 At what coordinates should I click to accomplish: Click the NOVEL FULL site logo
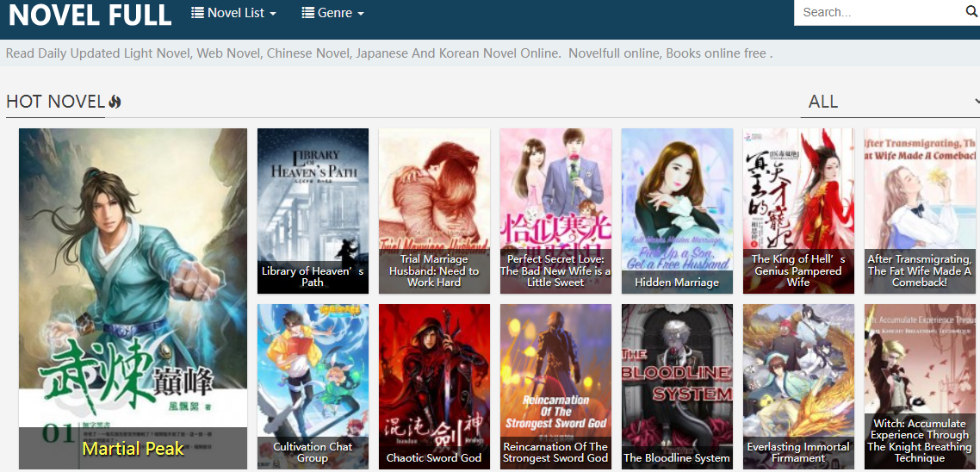click(x=90, y=15)
